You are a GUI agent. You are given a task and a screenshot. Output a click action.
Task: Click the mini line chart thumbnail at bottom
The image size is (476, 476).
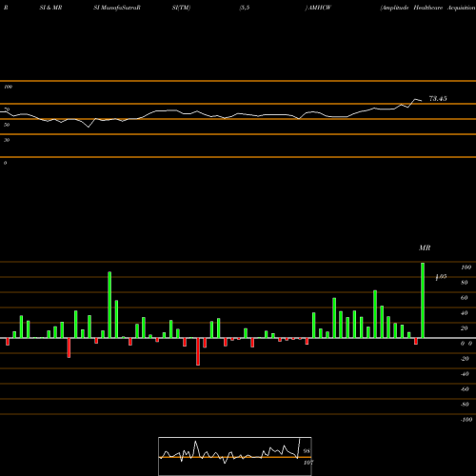(x=235, y=456)
